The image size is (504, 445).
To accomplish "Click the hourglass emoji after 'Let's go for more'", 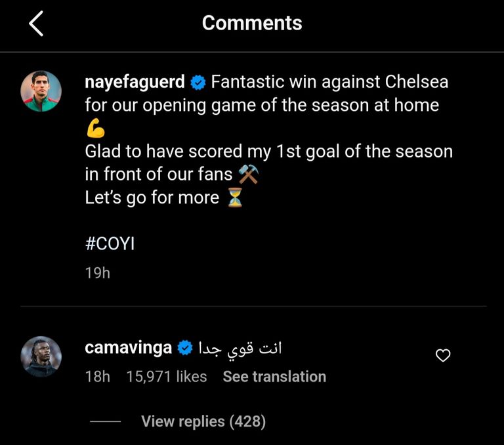I will point(235,198).
